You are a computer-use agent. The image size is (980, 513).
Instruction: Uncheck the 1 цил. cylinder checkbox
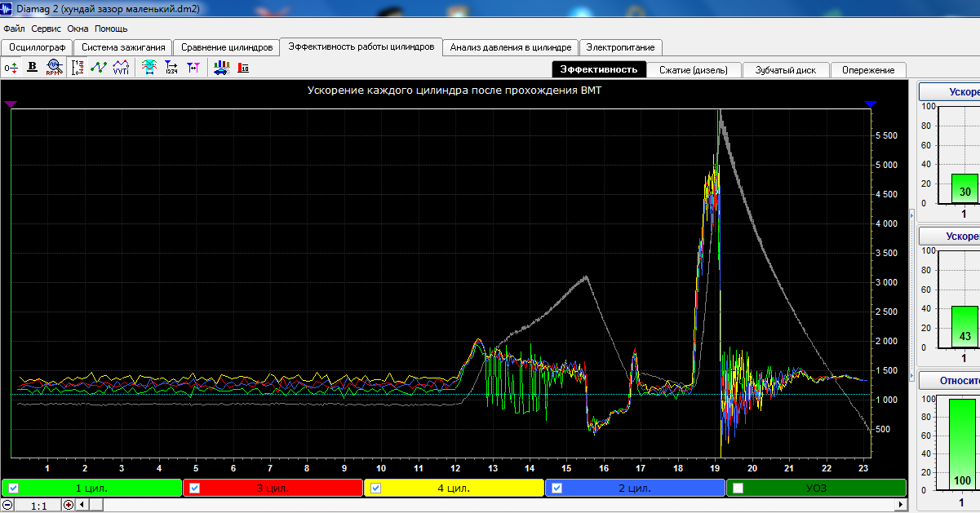point(13,489)
